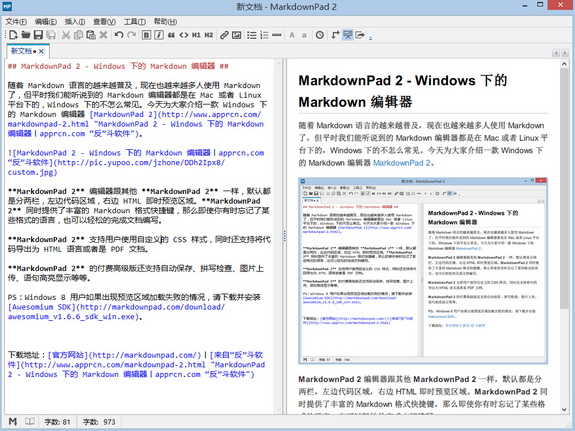This screenshot has height=431, width=575.
Task: Click the red ## heading line in editor
Action: coord(118,66)
